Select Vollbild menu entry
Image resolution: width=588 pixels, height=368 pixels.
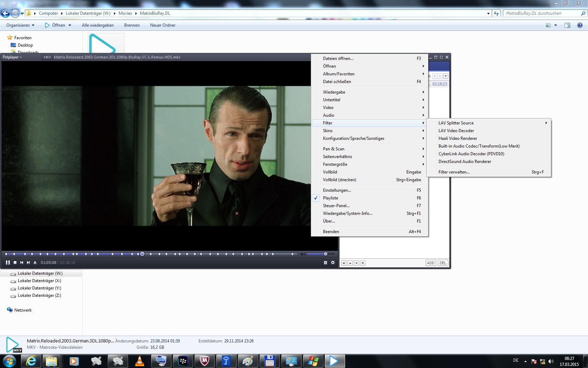370,172
